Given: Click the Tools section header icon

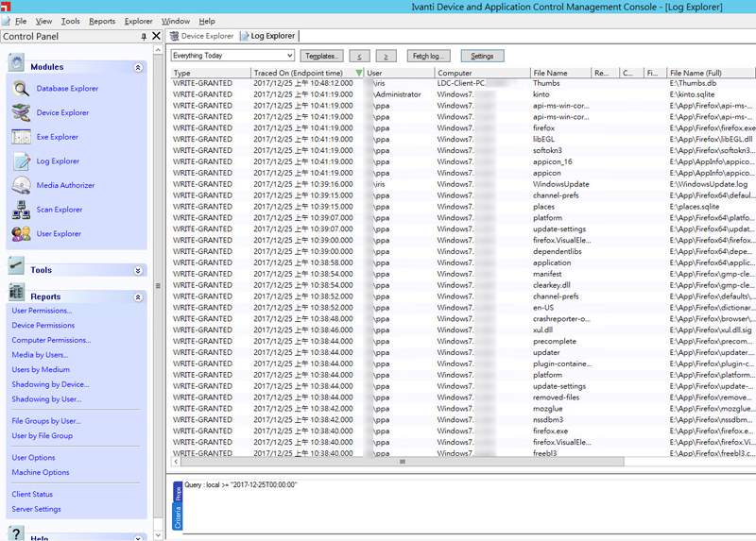Looking at the screenshot, I should (x=16, y=266).
